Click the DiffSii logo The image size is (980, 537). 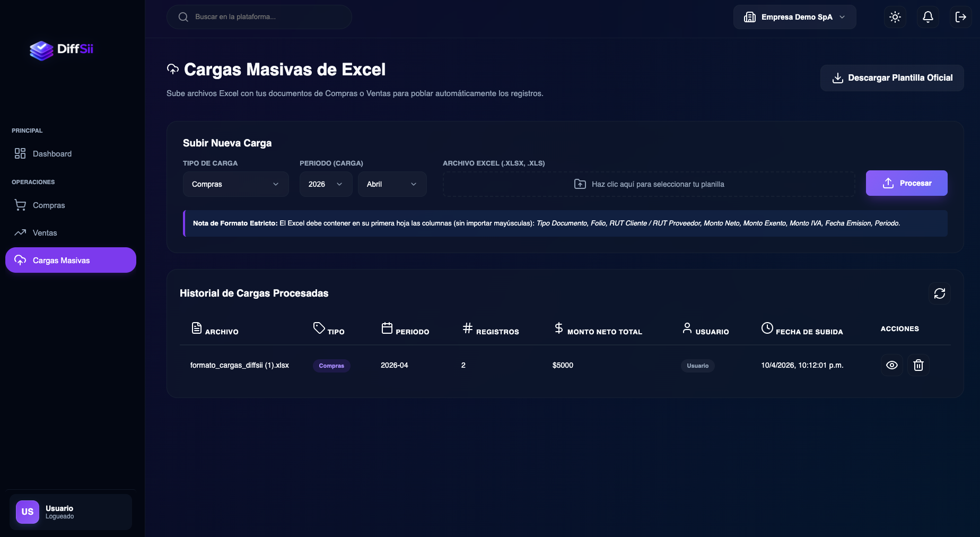[60, 50]
